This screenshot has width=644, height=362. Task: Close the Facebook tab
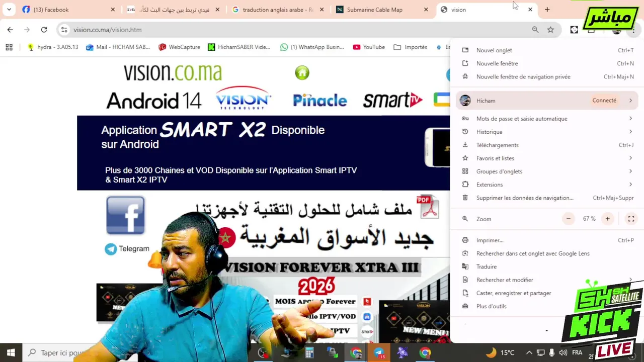click(x=113, y=10)
